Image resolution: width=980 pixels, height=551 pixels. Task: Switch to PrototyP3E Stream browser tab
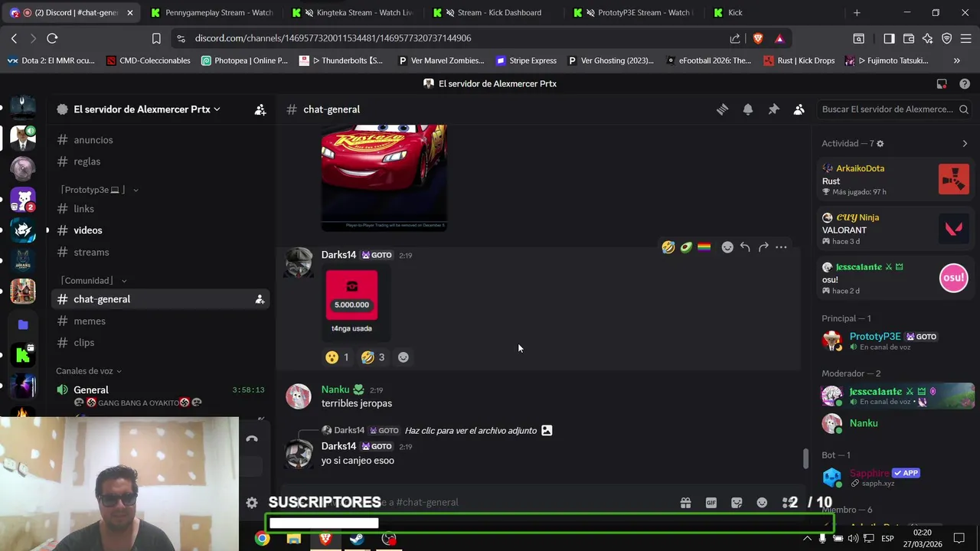coord(632,13)
